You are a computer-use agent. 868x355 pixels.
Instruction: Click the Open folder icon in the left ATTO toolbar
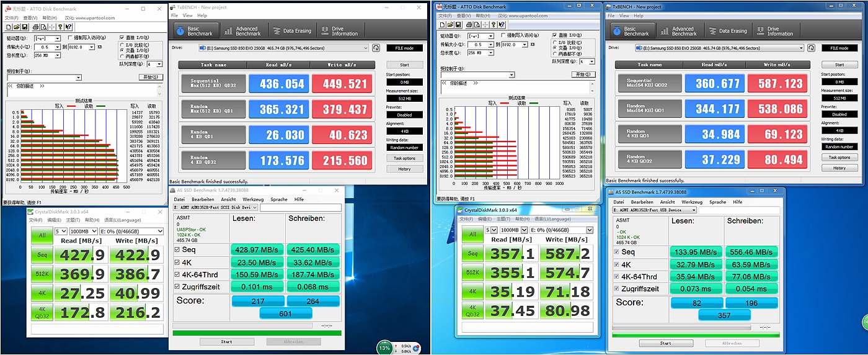point(17,27)
